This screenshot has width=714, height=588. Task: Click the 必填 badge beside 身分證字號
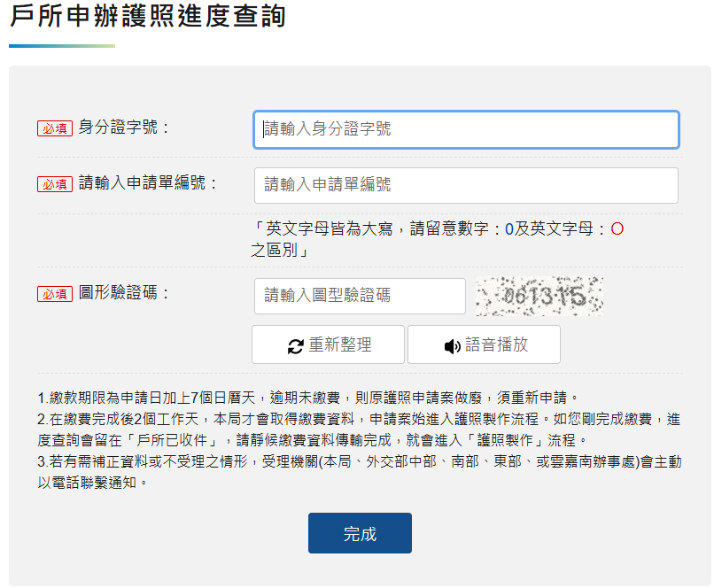coord(54,128)
